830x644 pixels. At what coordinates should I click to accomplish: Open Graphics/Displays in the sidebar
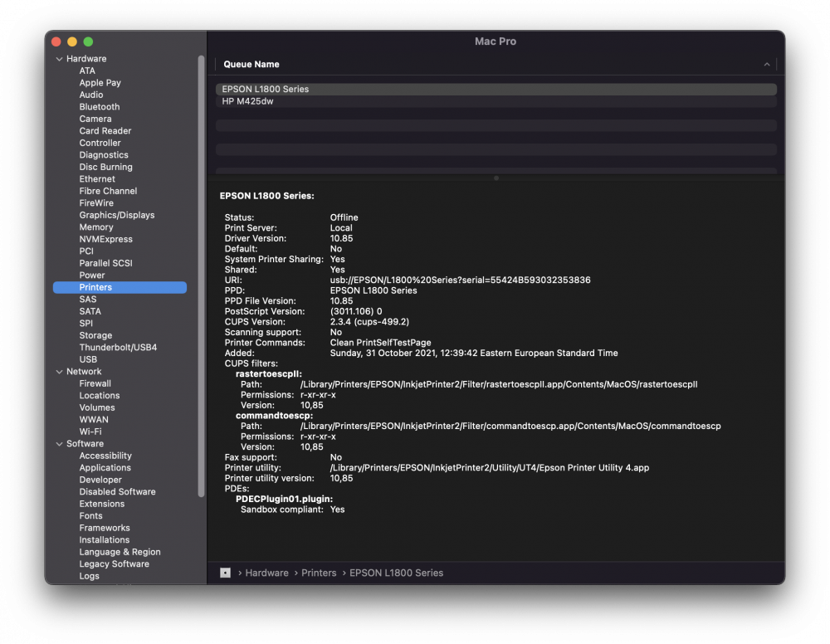117,216
